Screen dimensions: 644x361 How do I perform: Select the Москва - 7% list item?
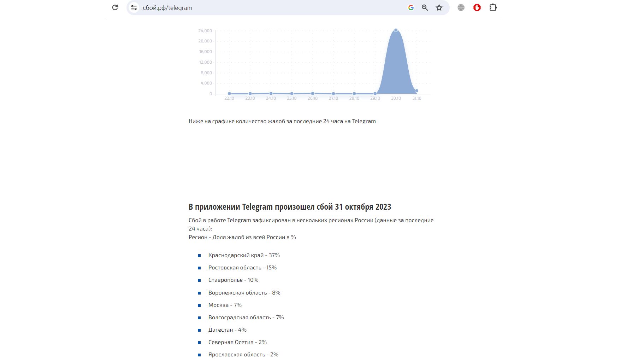pos(225,305)
